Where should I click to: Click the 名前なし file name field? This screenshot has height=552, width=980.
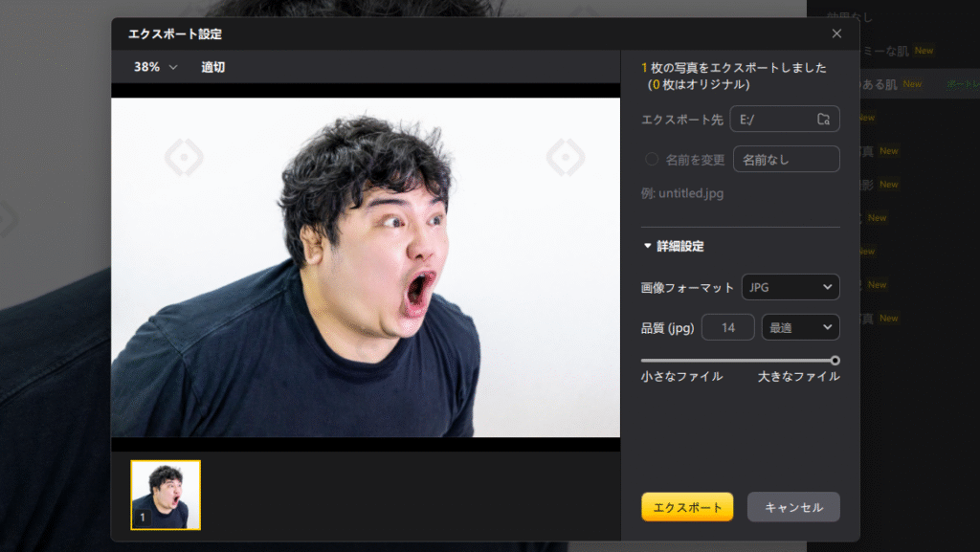click(x=786, y=160)
